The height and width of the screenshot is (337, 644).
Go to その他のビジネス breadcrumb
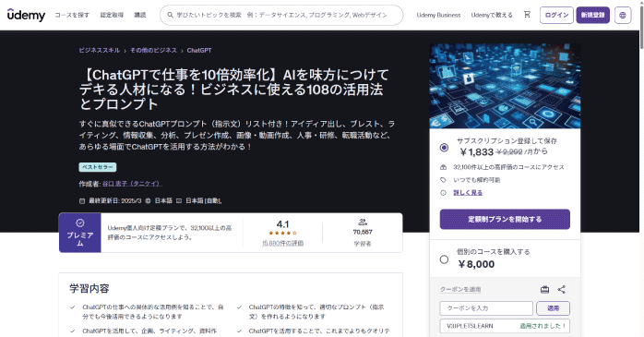153,50
